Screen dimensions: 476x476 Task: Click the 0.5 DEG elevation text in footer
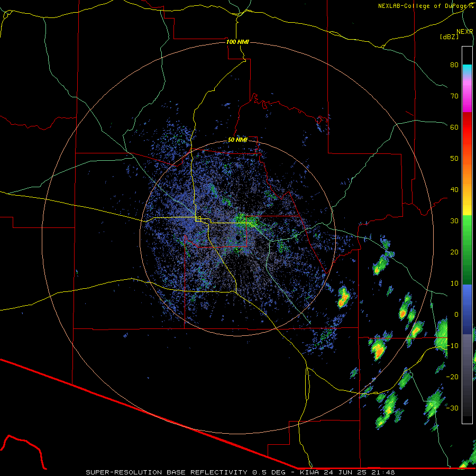point(269,472)
